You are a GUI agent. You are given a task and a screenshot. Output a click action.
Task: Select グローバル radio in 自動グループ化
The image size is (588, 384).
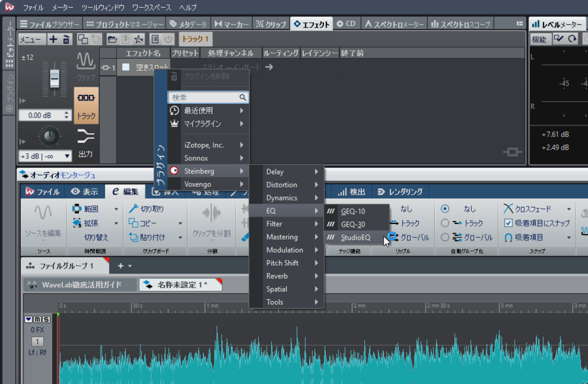445,237
